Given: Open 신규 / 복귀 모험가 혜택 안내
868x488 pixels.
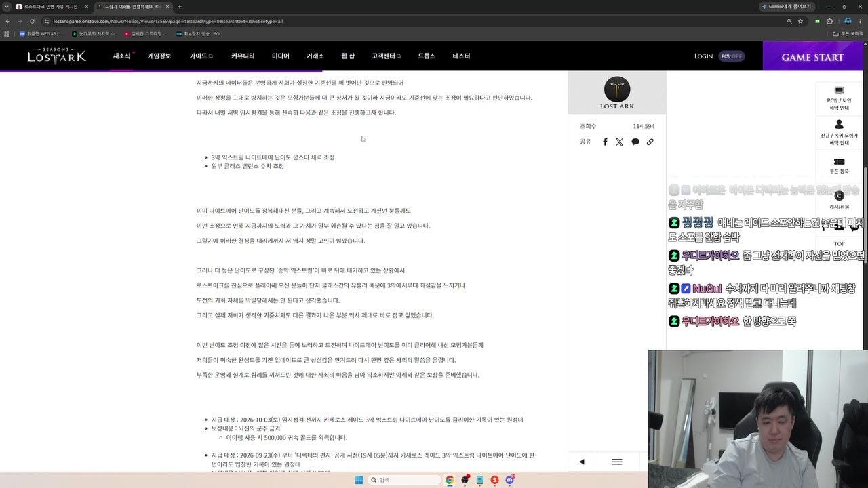Looking at the screenshot, I should tap(839, 133).
